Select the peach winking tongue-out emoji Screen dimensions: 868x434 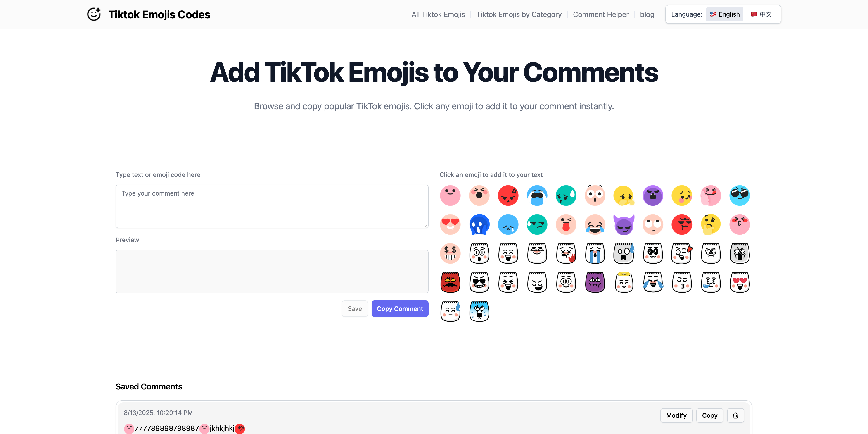point(566,224)
